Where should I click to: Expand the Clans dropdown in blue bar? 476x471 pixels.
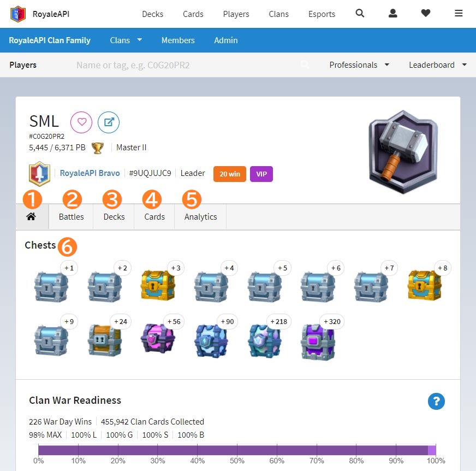126,40
